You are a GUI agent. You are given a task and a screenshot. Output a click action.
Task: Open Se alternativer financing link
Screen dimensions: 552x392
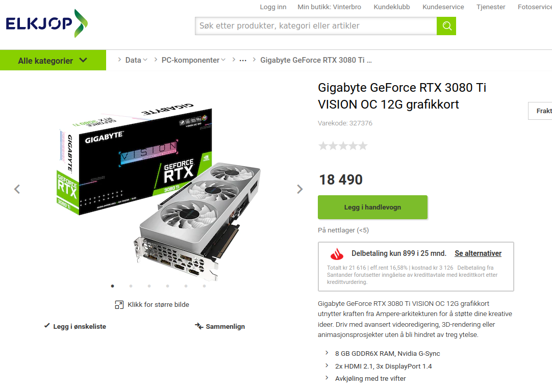click(478, 253)
